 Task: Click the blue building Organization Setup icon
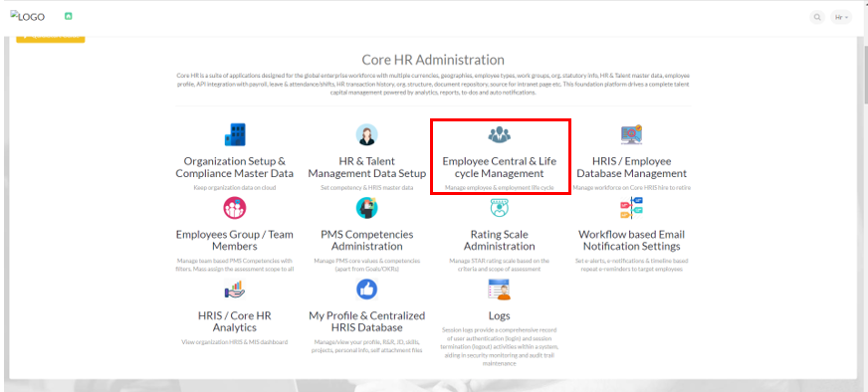[x=235, y=134]
